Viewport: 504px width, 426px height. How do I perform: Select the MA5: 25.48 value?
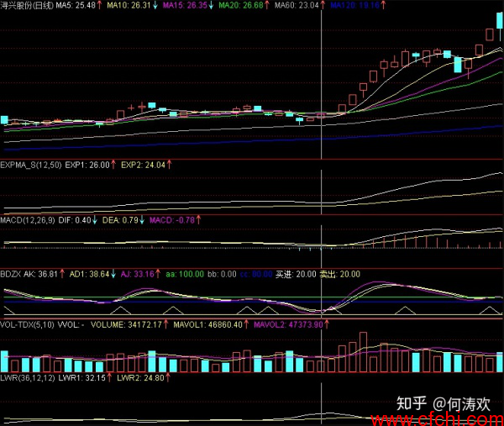(76, 5)
